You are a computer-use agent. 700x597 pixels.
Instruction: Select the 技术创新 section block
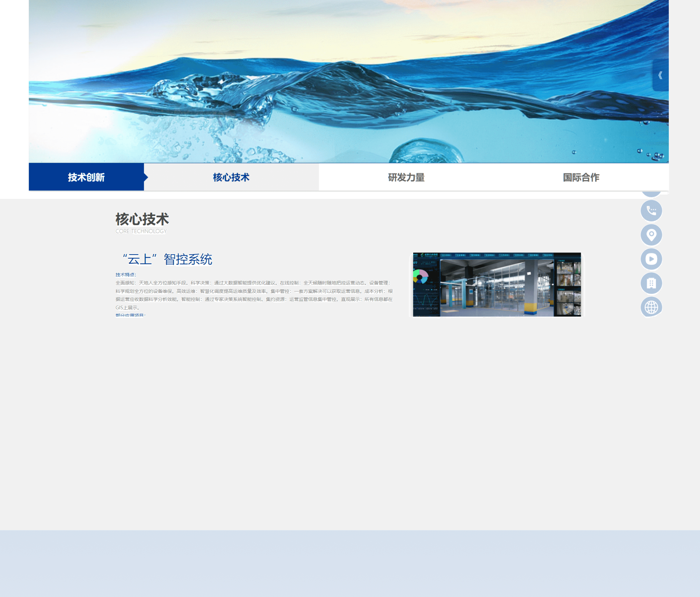(x=86, y=177)
